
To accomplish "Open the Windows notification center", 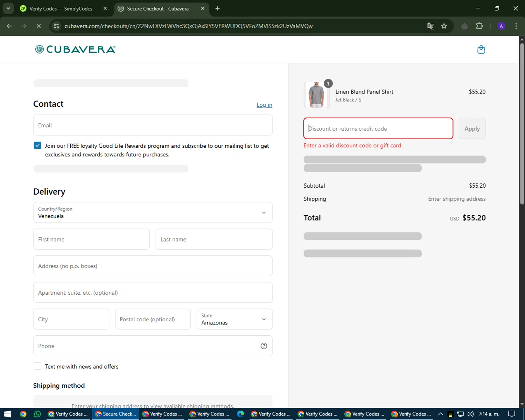I will tap(512, 414).
